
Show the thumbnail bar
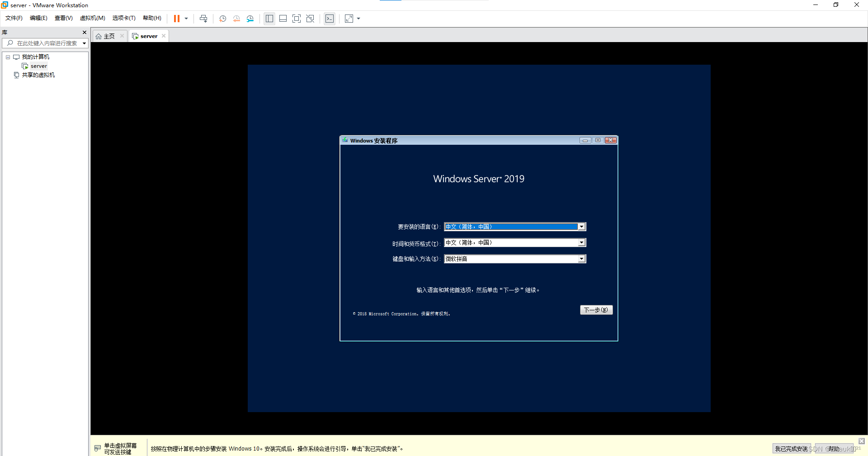click(x=283, y=19)
